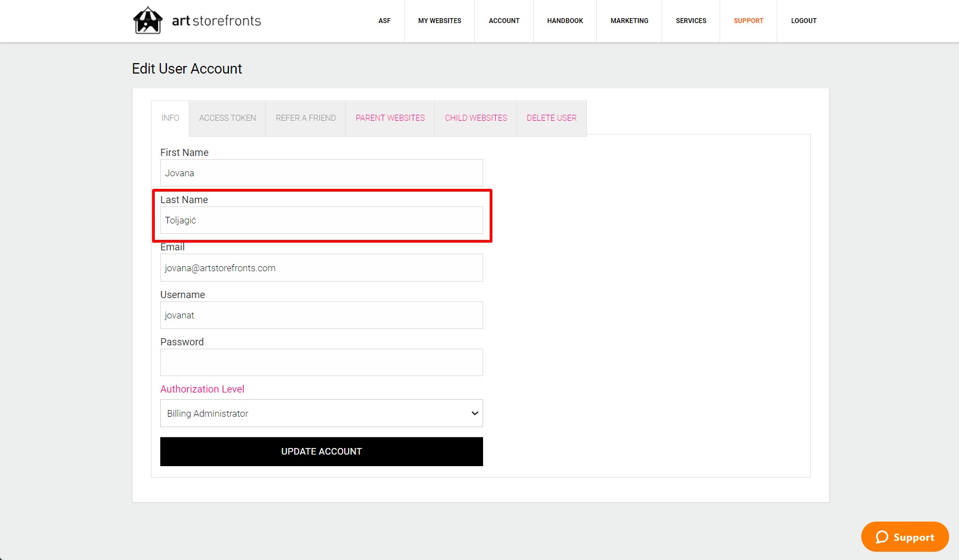Open the Refer a Friend tab

coord(305,117)
